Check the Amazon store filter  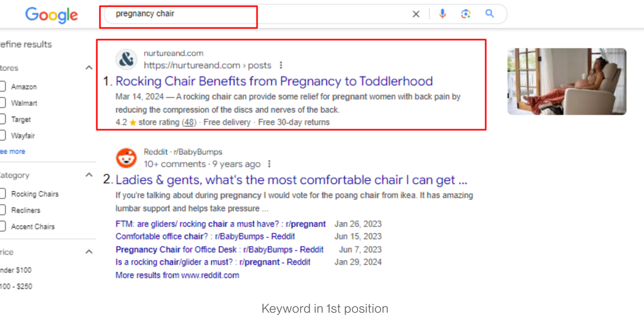(x=2, y=86)
